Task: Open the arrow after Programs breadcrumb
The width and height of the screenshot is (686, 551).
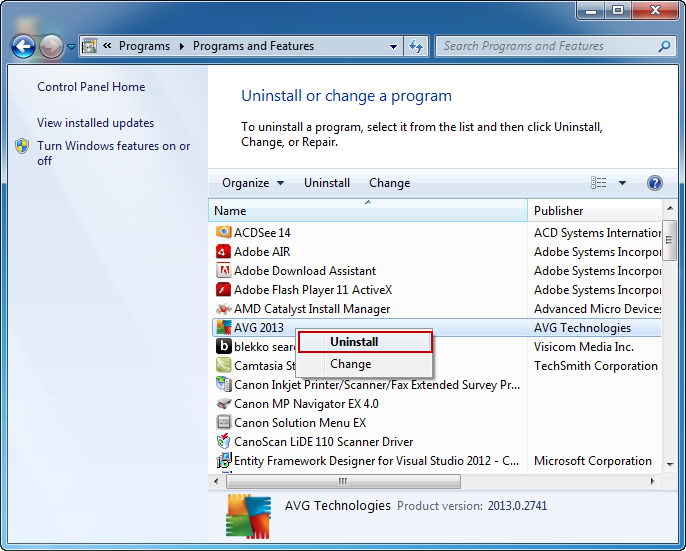Action: click(182, 46)
